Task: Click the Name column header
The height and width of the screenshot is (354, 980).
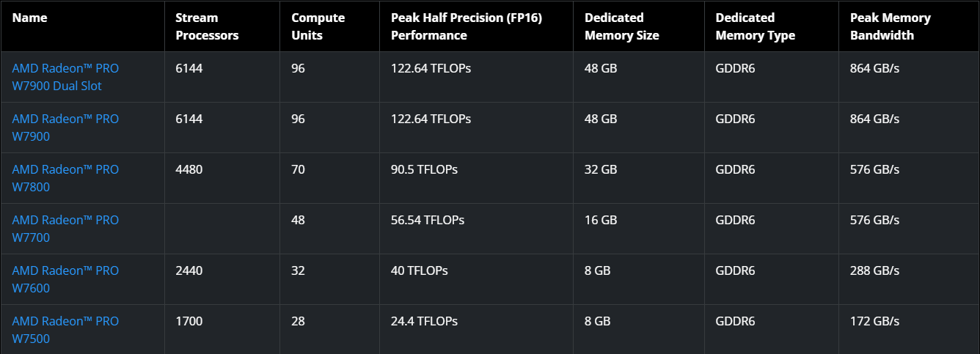Action: coord(30,18)
